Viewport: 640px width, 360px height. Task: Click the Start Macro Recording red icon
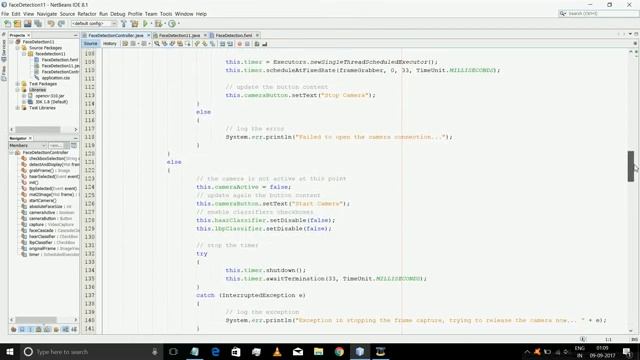point(240,44)
